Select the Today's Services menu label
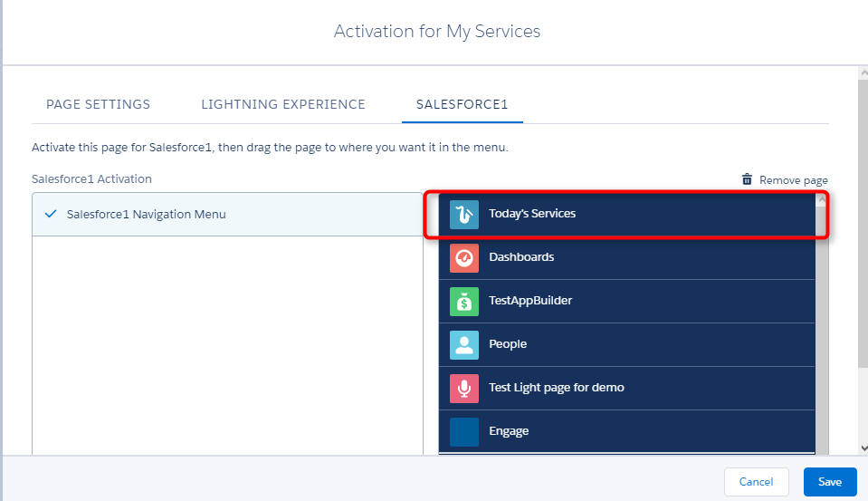The width and height of the screenshot is (868, 501). (532, 214)
